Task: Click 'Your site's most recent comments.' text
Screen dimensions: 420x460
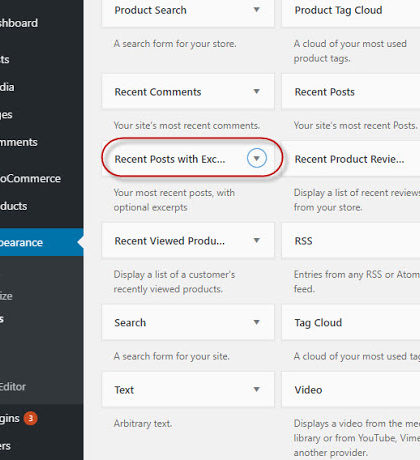Action: click(x=187, y=126)
